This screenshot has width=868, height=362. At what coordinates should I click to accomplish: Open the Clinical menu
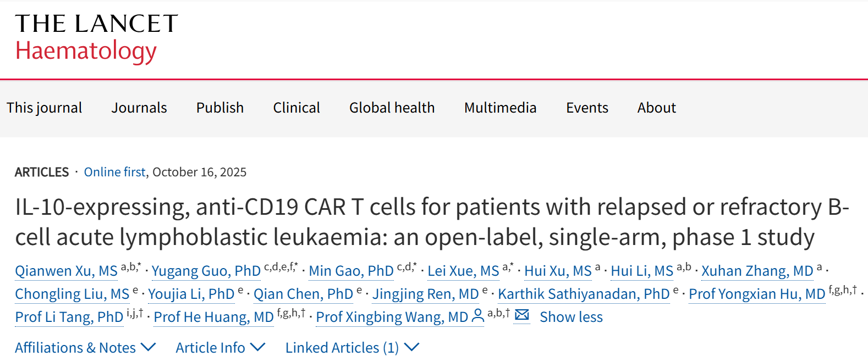[x=296, y=108]
